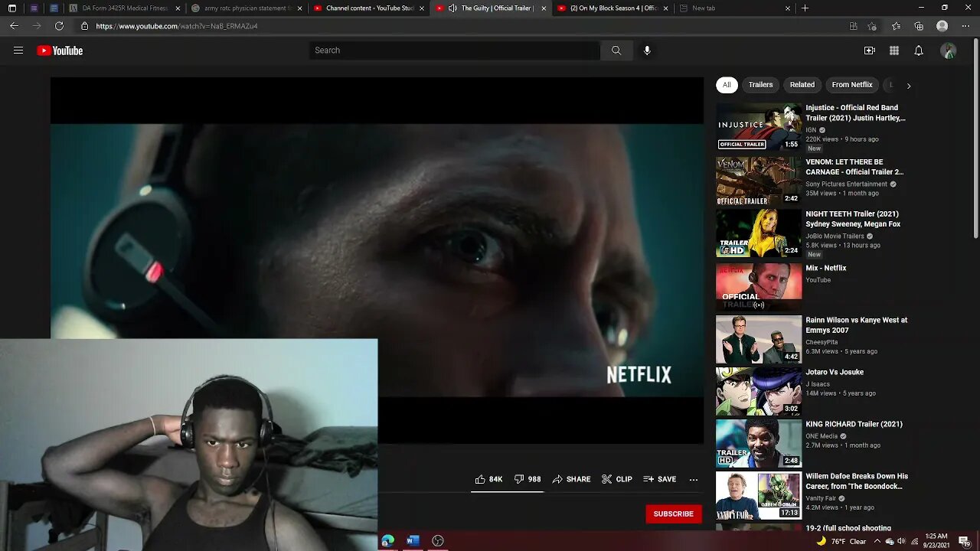Open the taskbar volume speaker icon
980x551 pixels.
click(x=901, y=541)
